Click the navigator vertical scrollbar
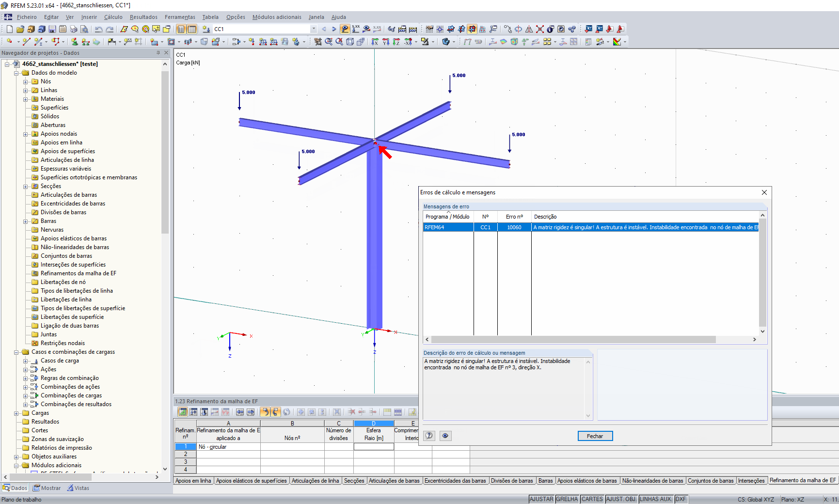 165,152
